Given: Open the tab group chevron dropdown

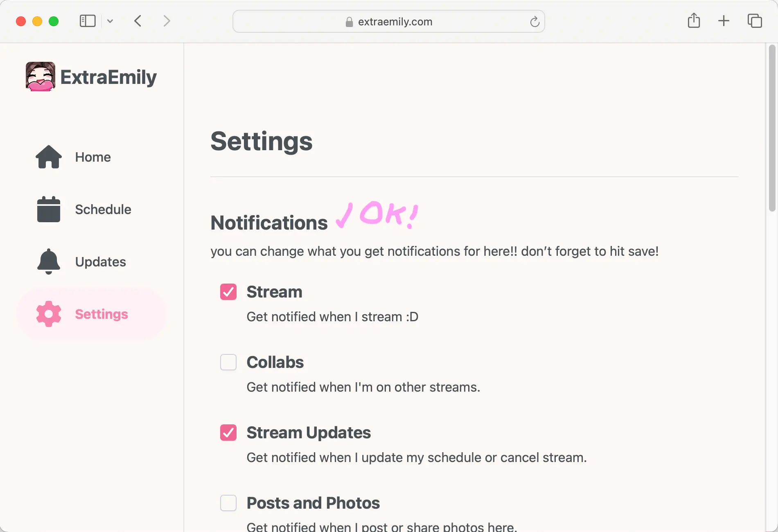Looking at the screenshot, I should [110, 21].
